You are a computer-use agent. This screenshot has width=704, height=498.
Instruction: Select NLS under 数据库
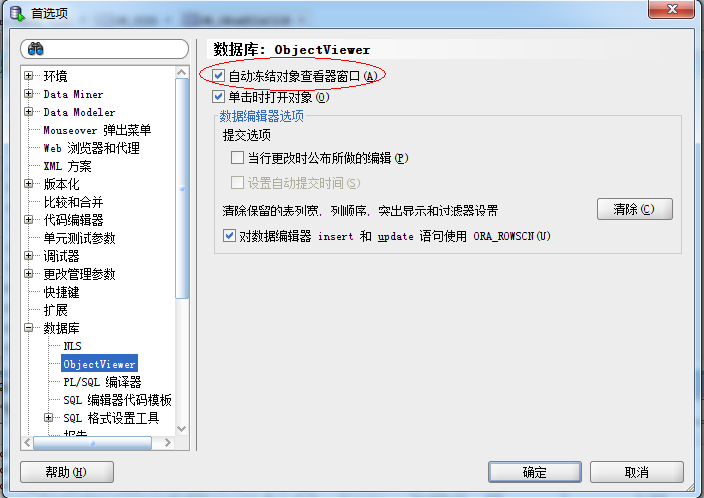[x=72, y=346]
